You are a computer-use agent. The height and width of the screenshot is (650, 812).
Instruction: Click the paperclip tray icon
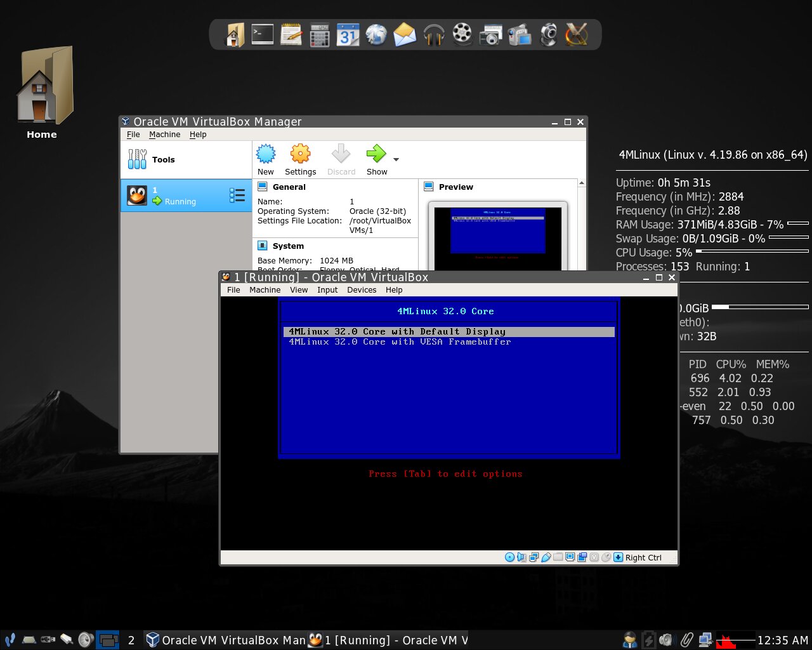[686, 640]
